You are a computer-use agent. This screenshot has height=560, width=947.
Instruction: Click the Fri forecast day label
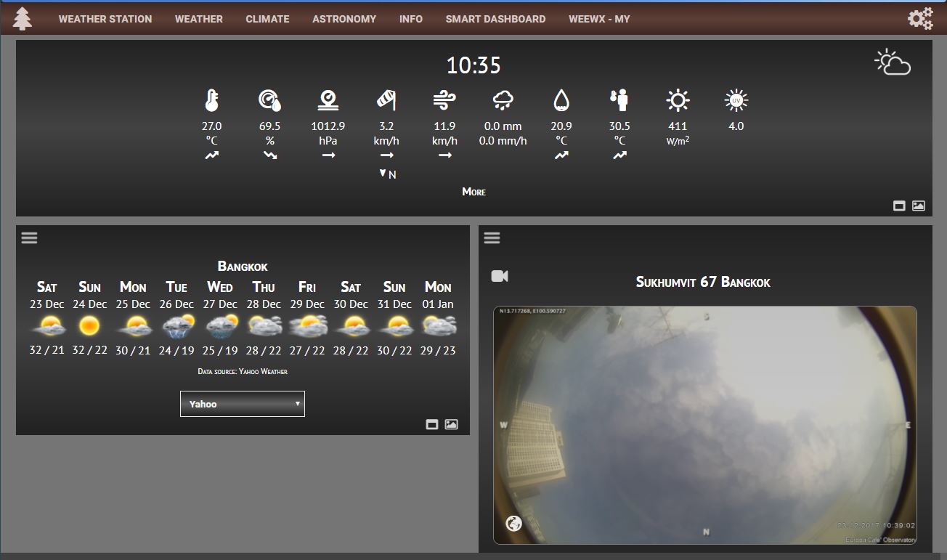pyautogui.click(x=307, y=287)
